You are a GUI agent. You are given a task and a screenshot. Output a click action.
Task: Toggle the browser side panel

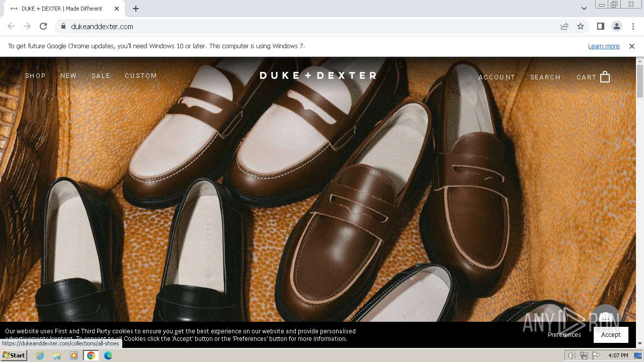click(600, 26)
